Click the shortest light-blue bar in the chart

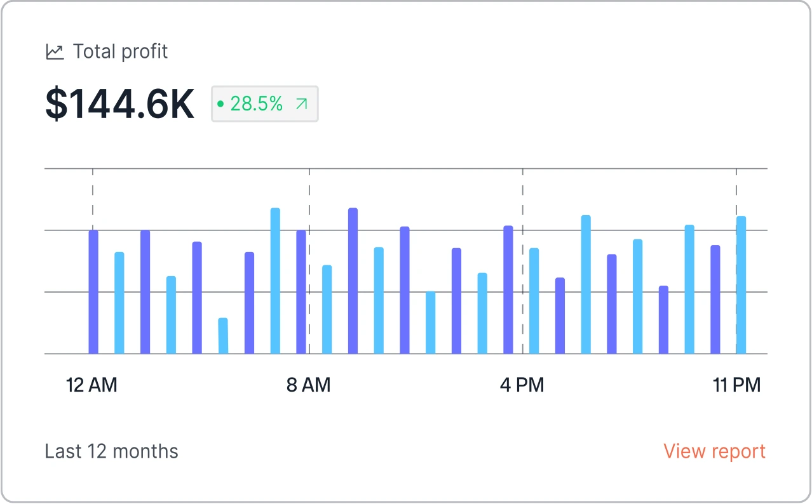point(223,336)
